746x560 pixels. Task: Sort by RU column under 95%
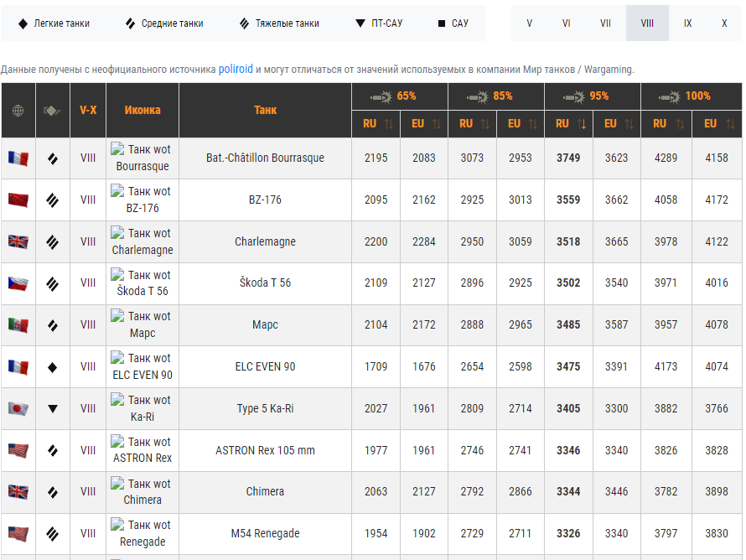(569, 124)
